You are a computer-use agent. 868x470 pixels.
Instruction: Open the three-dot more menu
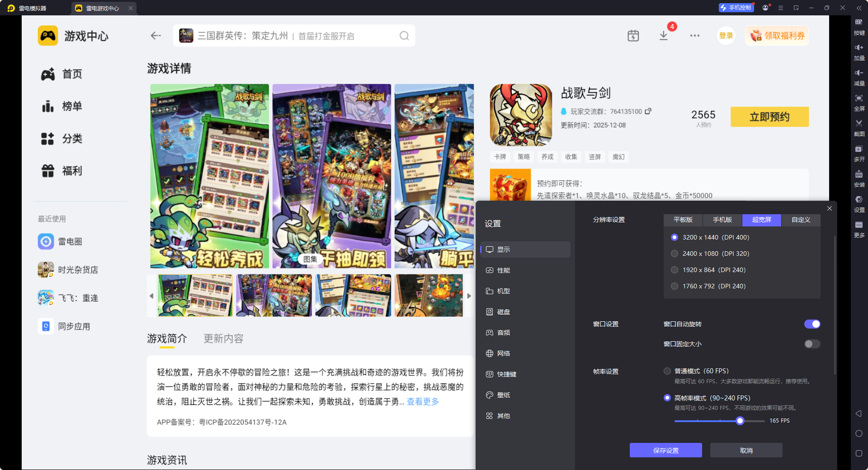[x=695, y=36]
